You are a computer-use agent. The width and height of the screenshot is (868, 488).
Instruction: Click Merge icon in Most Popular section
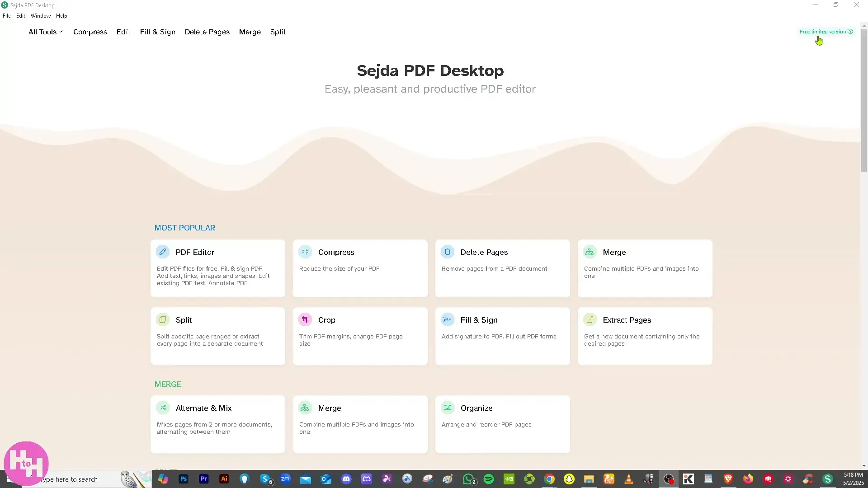pyautogui.click(x=590, y=252)
